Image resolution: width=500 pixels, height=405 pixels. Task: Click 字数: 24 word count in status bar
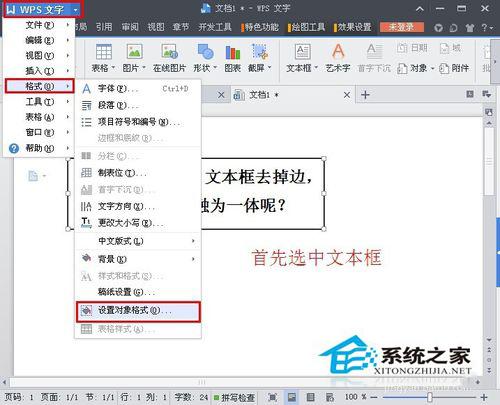point(191,397)
